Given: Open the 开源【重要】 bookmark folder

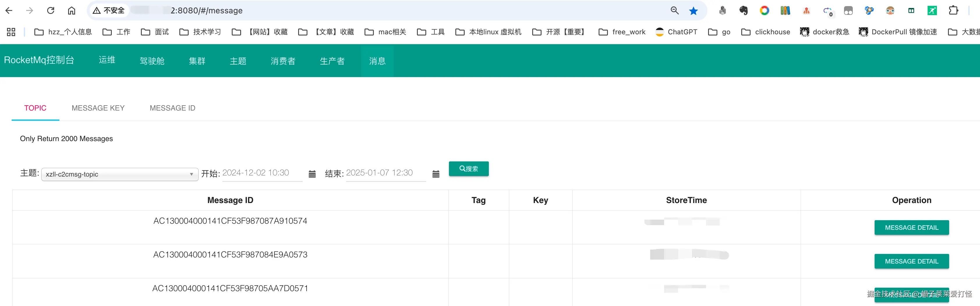Looking at the screenshot, I should coord(560,32).
